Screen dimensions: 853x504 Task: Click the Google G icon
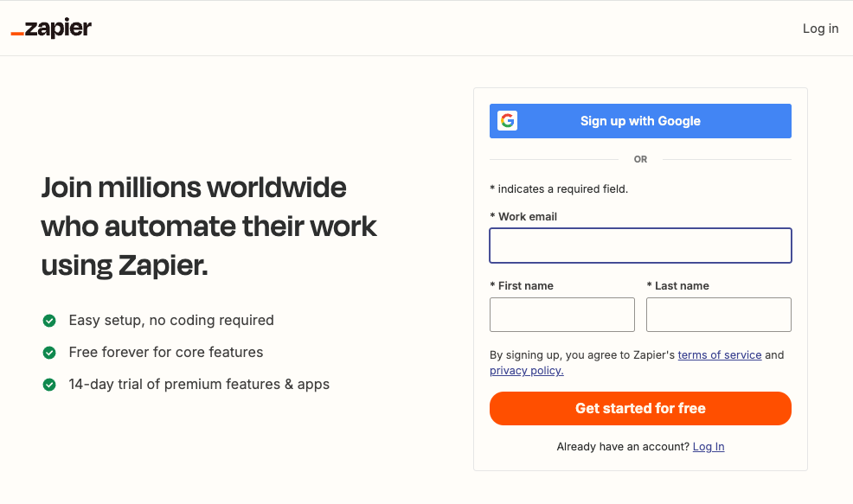tap(508, 121)
